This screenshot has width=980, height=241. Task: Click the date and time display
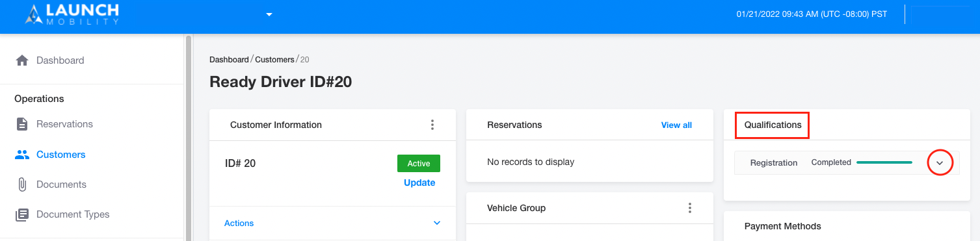click(x=812, y=14)
